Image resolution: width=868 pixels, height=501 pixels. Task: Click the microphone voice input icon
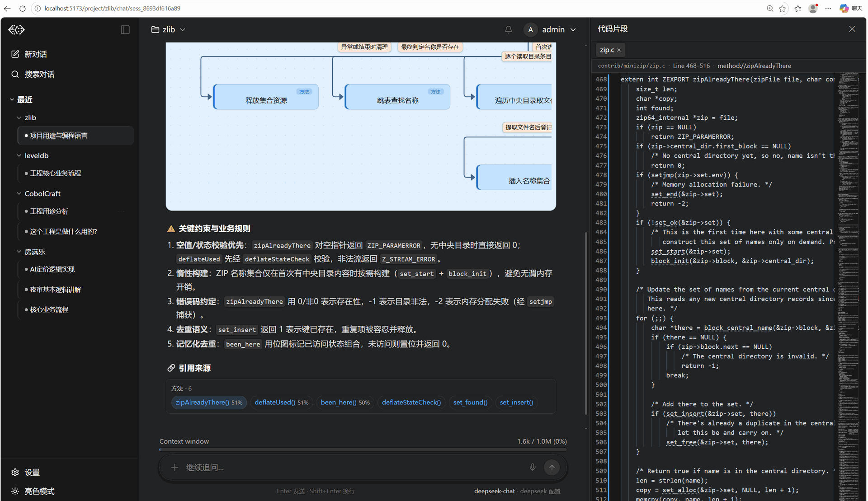tap(533, 468)
